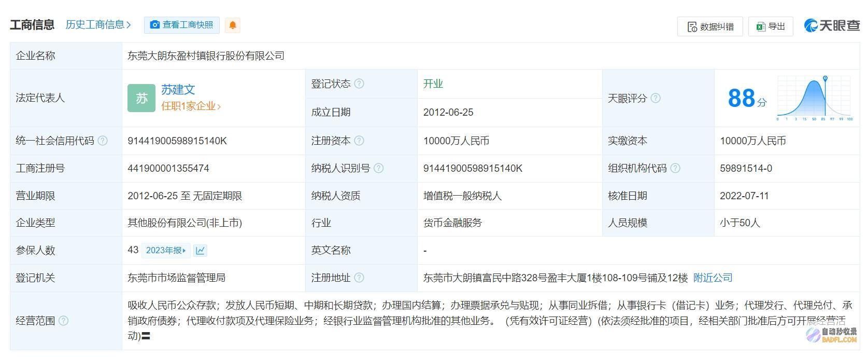Click help icon next to 纳税人识别号

tap(379, 168)
